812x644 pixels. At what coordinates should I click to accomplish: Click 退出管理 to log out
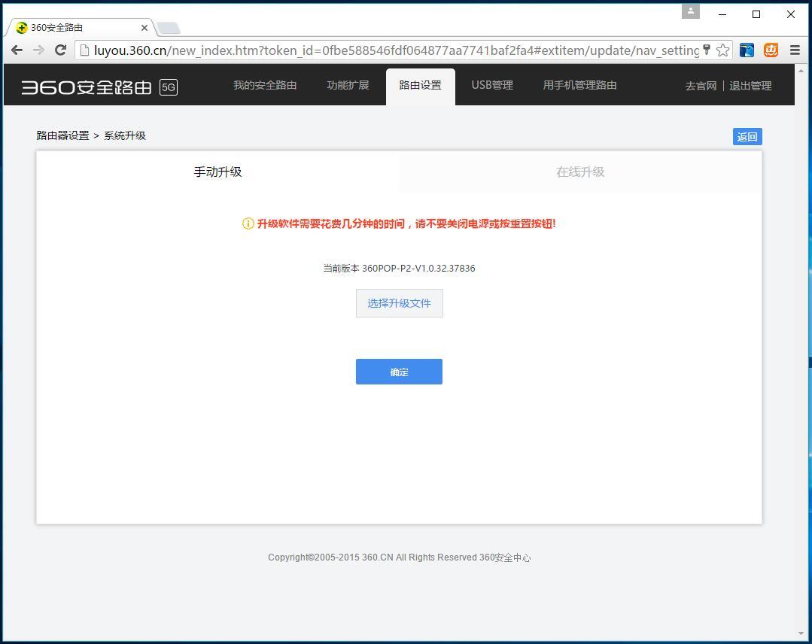[750, 86]
